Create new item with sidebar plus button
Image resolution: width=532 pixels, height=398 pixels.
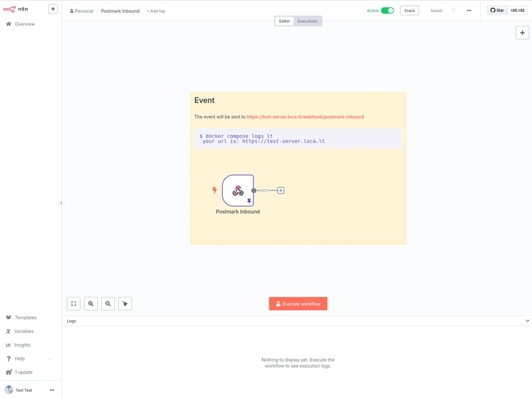[53, 9]
